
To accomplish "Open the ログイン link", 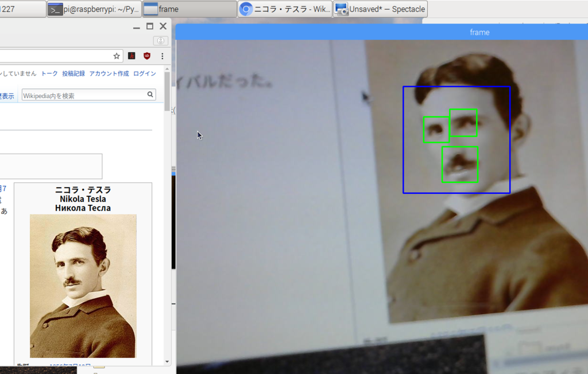I will click(145, 73).
